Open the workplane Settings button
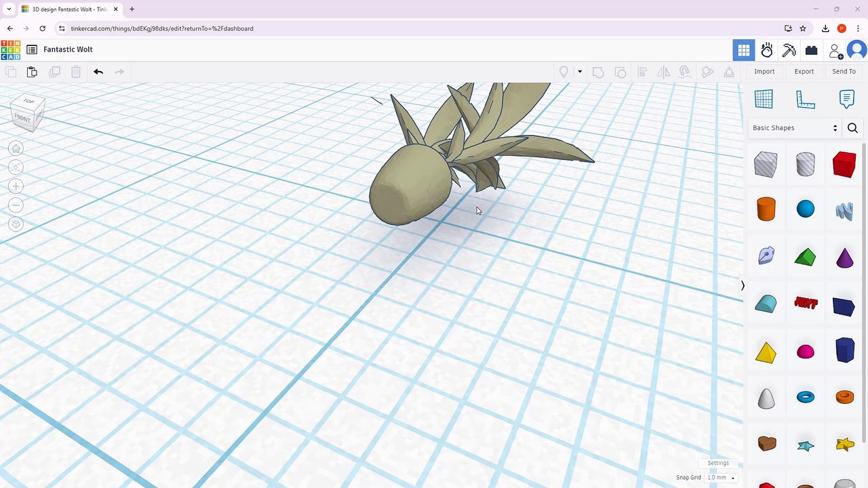Viewport: 868px width, 488px height. (x=718, y=464)
